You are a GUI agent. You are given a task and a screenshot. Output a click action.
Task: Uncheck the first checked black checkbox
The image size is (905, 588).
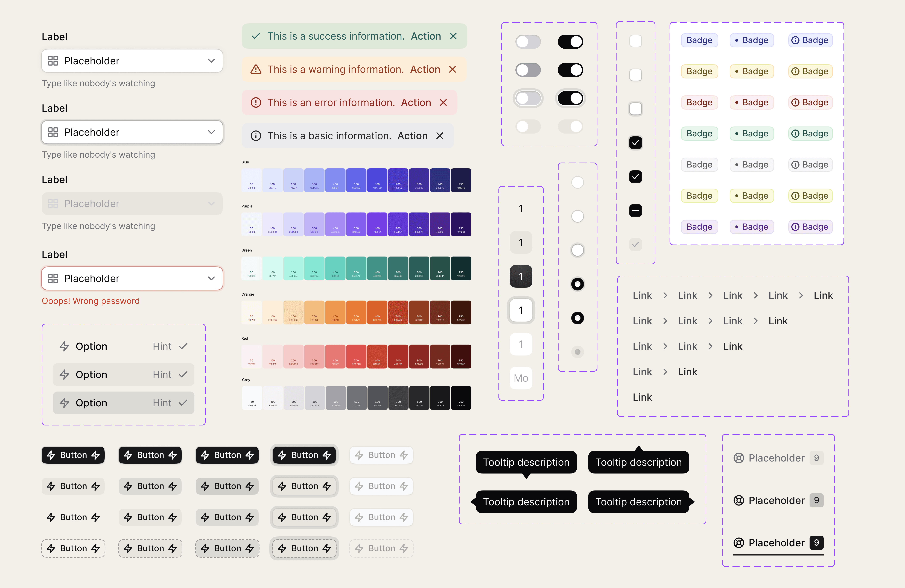(x=635, y=143)
